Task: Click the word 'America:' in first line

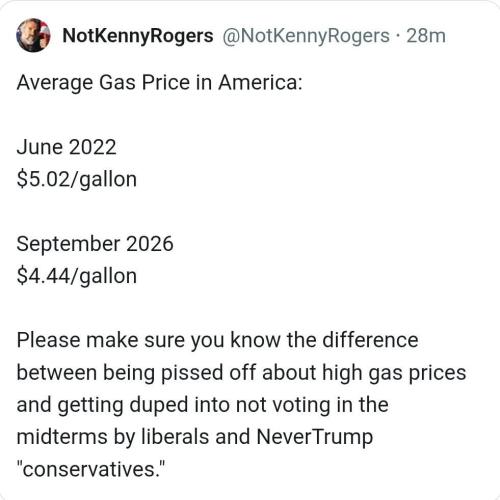Action: pos(260,82)
